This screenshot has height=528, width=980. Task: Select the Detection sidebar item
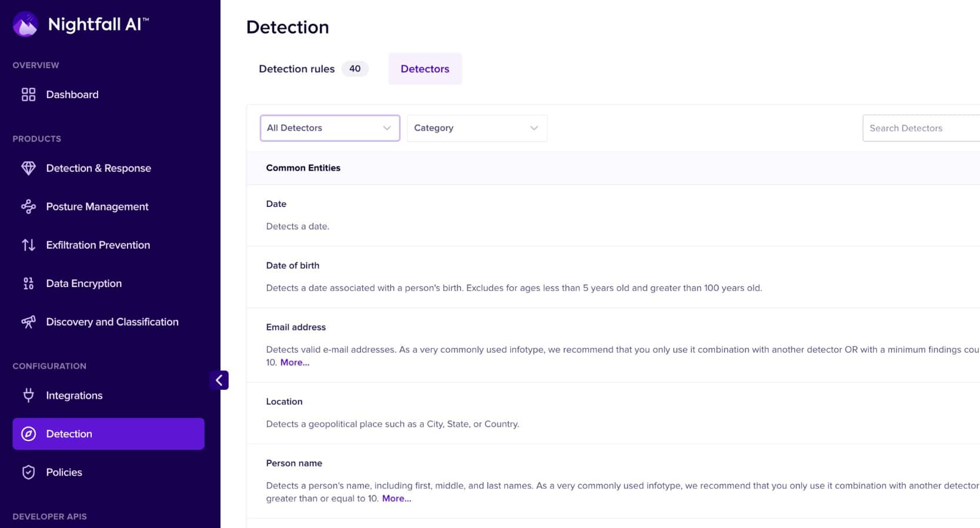(108, 434)
